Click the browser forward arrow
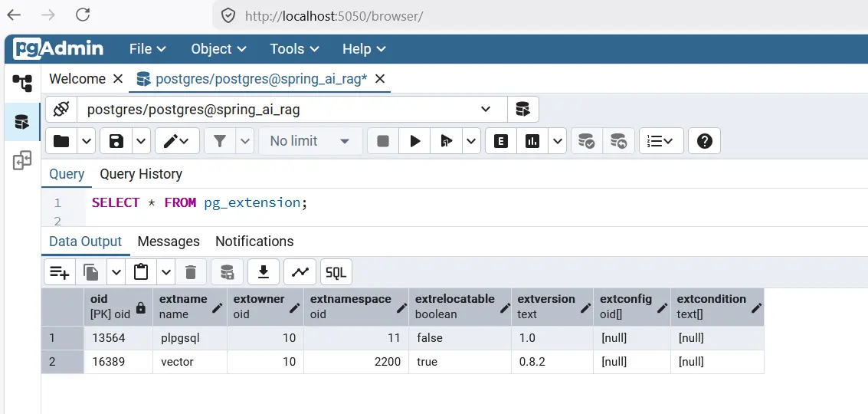Image resolution: width=868 pixels, height=414 pixels. pos(48,15)
